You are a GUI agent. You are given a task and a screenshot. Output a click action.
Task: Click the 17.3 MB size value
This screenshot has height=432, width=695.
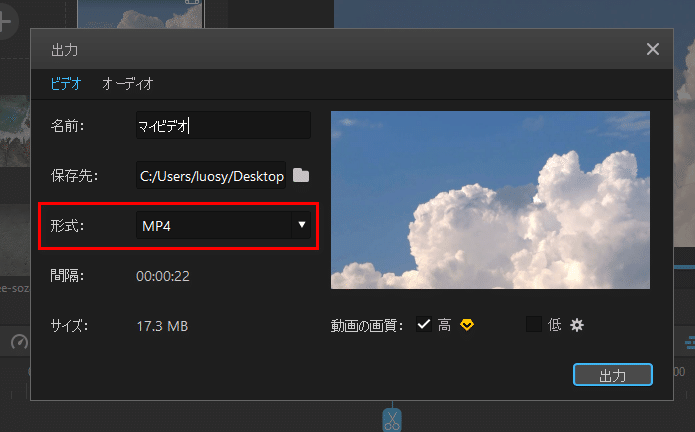pyautogui.click(x=162, y=326)
